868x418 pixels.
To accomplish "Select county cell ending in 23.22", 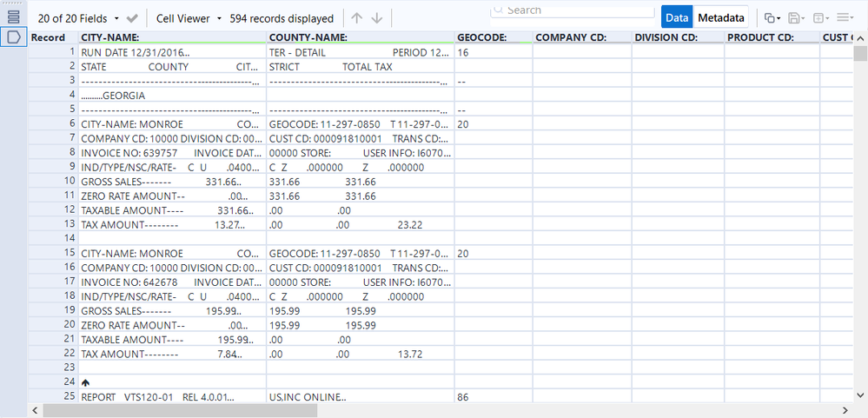I will click(361, 225).
